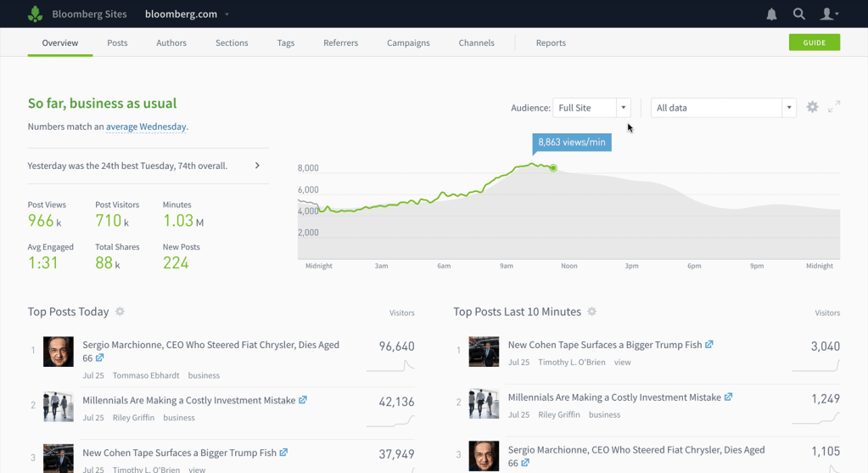Switch to the Sections tab
Screen dimensions: 868x473
(232, 42)
